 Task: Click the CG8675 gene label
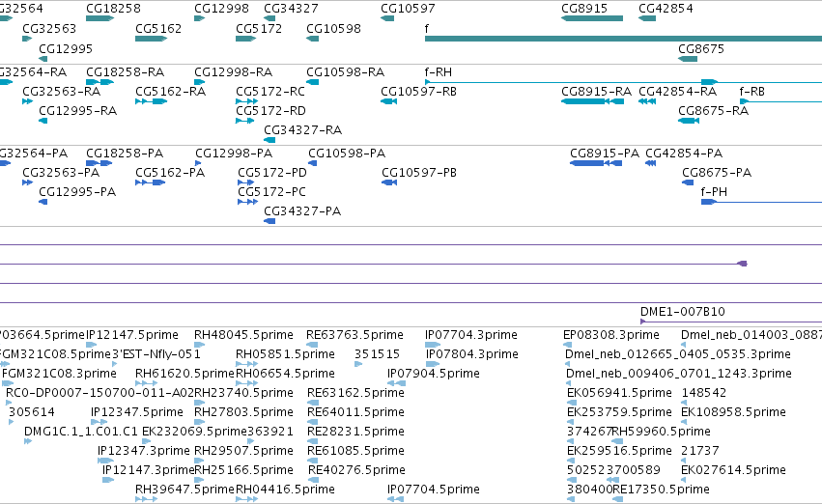(701, 48)
